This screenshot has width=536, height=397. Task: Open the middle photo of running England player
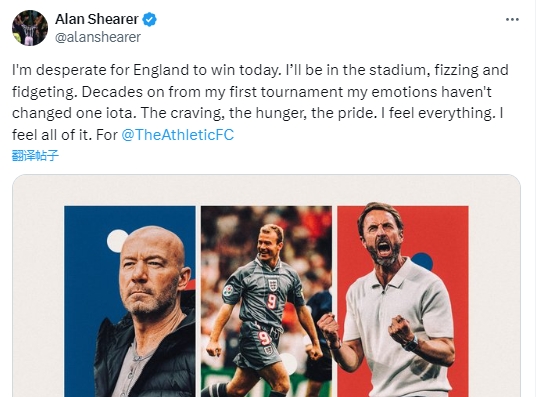tap(266, 301)
